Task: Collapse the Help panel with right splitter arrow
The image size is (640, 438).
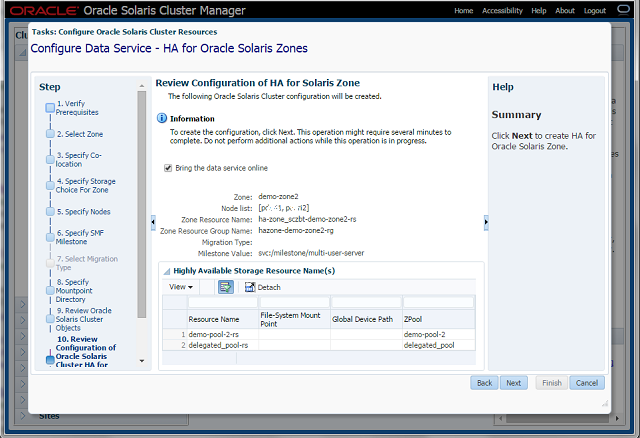Action: coord(486,222)
